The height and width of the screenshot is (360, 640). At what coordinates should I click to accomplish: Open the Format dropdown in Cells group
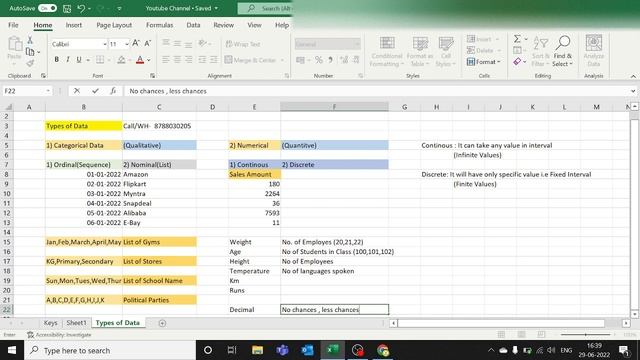coord(484,62)
